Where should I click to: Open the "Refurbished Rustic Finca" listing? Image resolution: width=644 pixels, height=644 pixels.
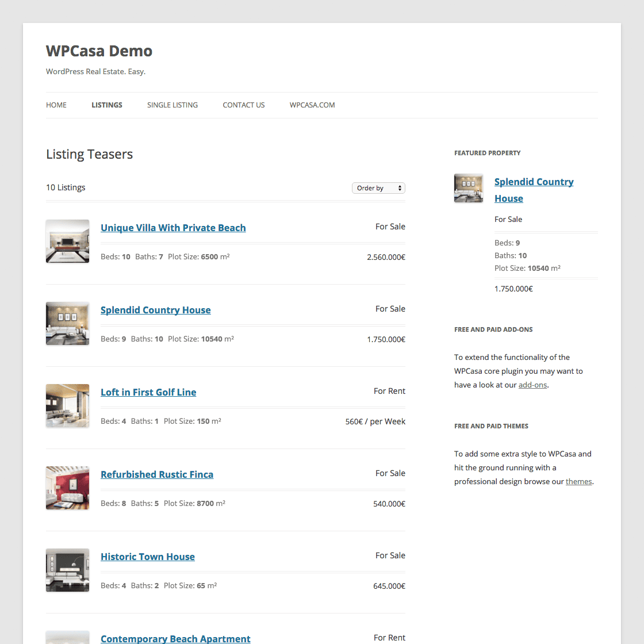pos(157,474)
